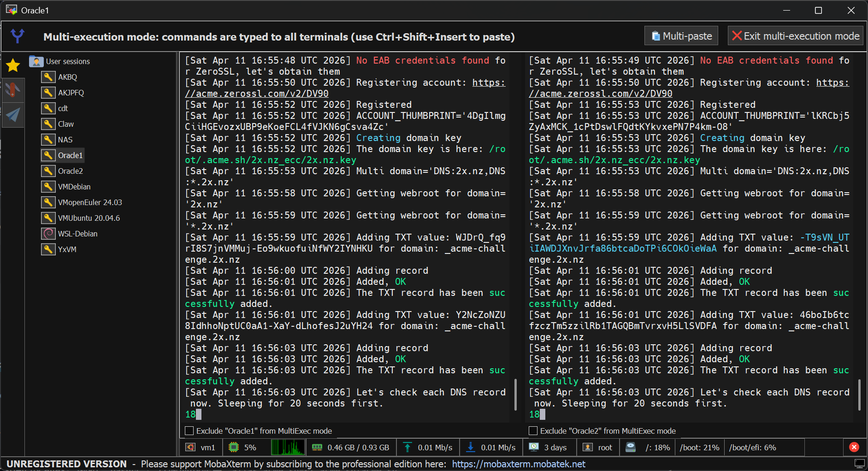This screenshot has height=471, width=868.
Task: Click the upload speed arrow icon
Action: [407, 447]
